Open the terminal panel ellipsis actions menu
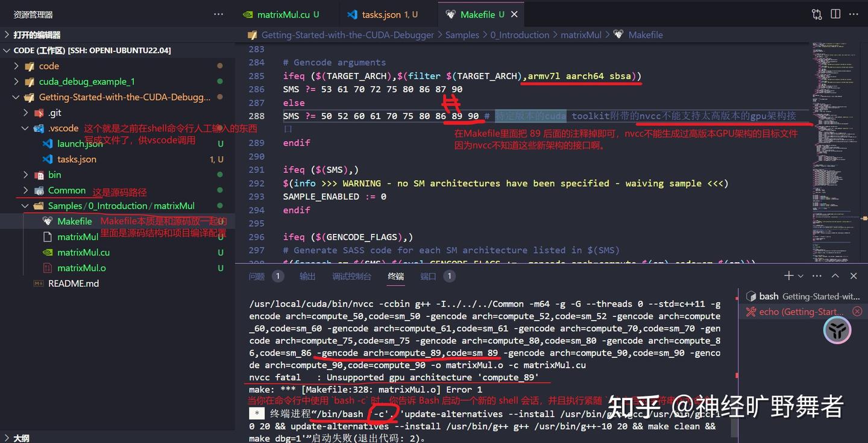 [x=816, y=275]
